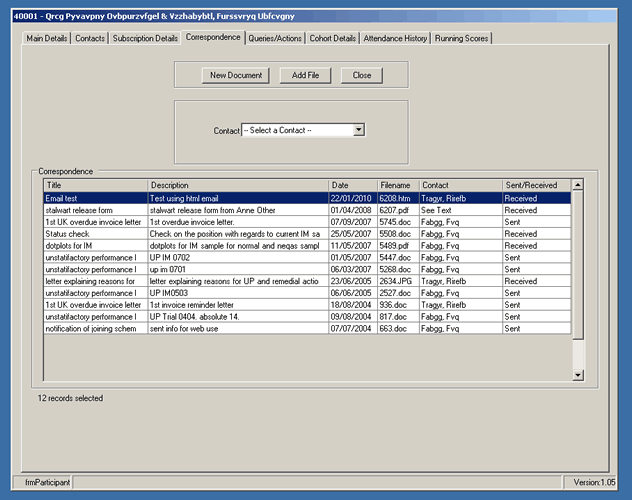This screenshot has width=632, height=500.
Task: Click the New Document button
Action: click(236, 75)
